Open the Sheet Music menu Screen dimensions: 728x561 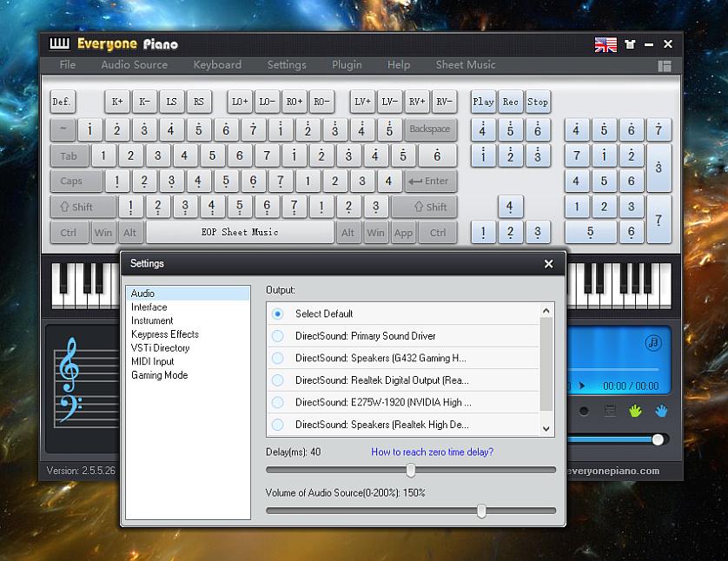pos(466,65)
